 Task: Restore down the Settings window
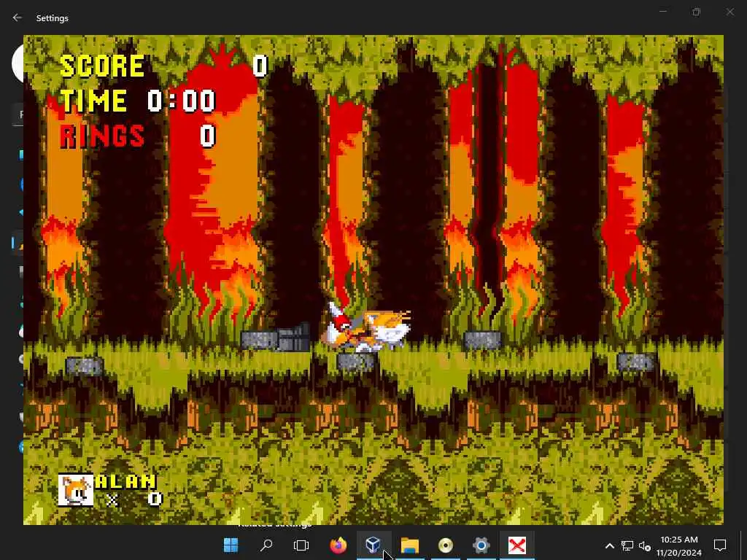point(697,12)
